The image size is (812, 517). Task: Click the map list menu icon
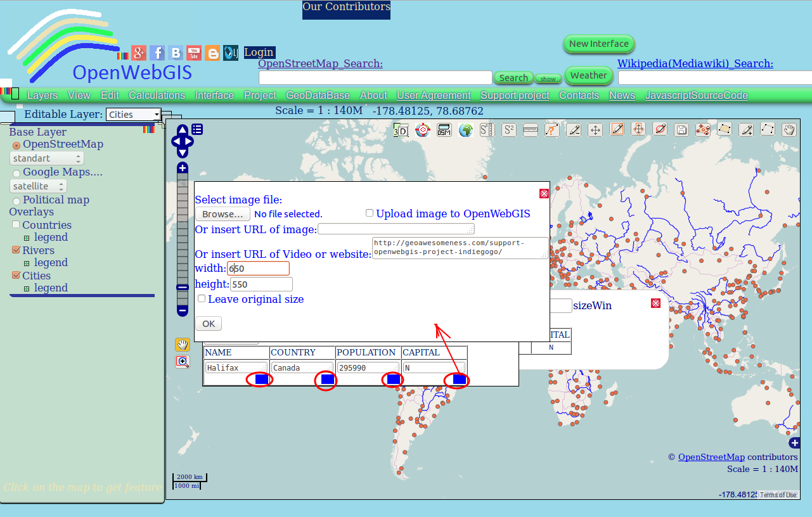[198, 129]
